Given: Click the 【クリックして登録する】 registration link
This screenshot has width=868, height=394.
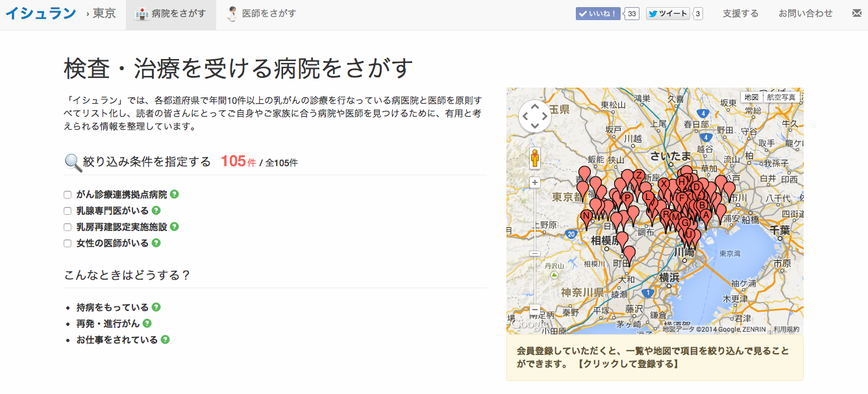Looking at the screenshot, I should point(627,364).
